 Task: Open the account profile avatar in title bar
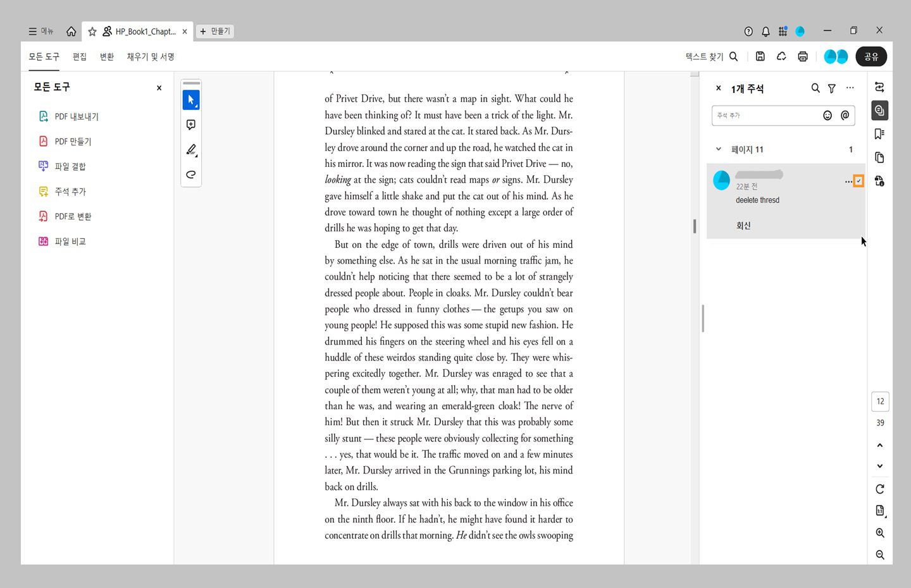(x=800, y=31)
